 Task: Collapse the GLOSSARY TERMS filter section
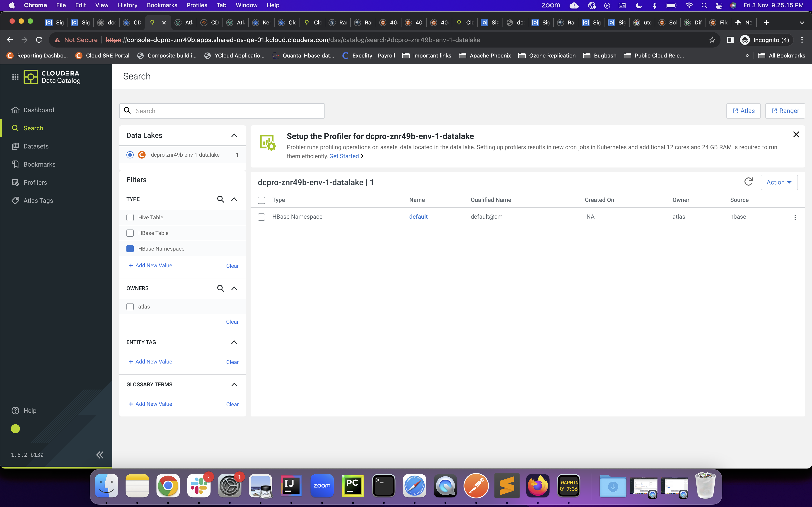(234, 385)
